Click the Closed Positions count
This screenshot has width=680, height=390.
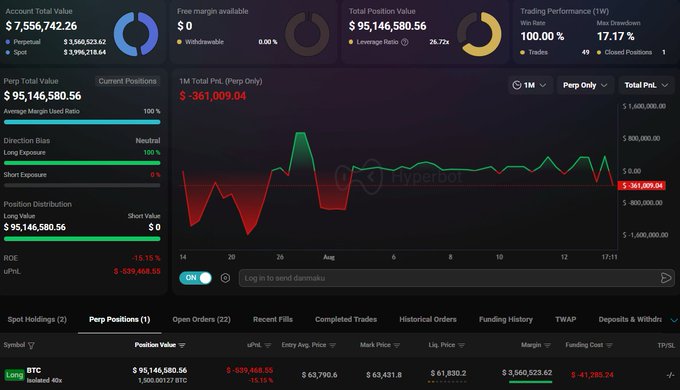(664, 52)
